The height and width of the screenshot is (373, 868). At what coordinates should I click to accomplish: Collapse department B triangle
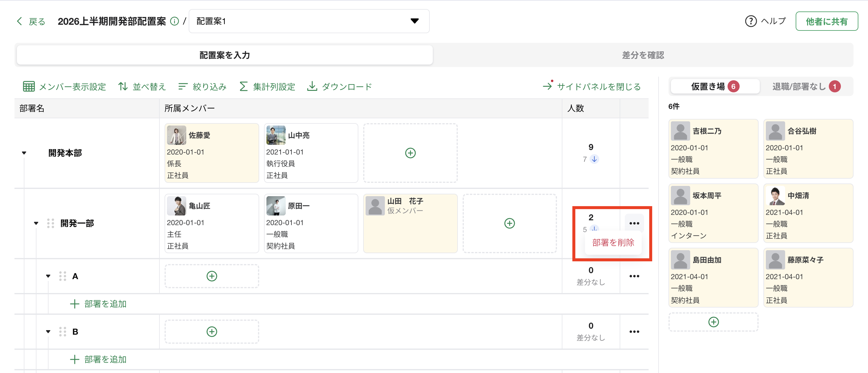[x=48, y=332]
